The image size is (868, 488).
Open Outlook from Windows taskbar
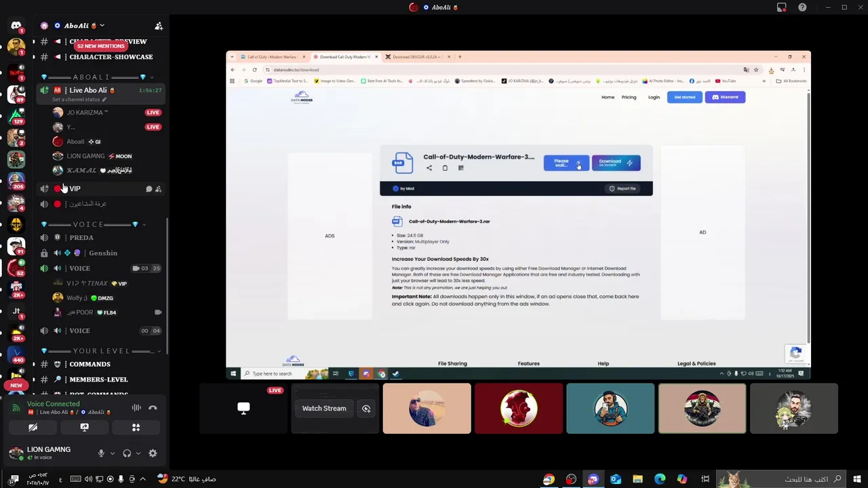[x=615, y=479]
